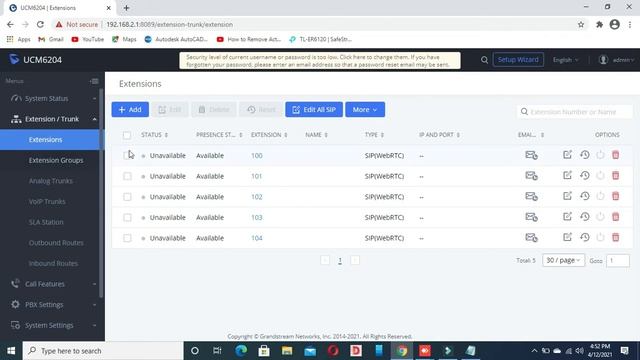Image resolution: width=640 pixels, height=360 pixels.
Task: Reset extension 104 via clock icon
Action: coord(584,237)
